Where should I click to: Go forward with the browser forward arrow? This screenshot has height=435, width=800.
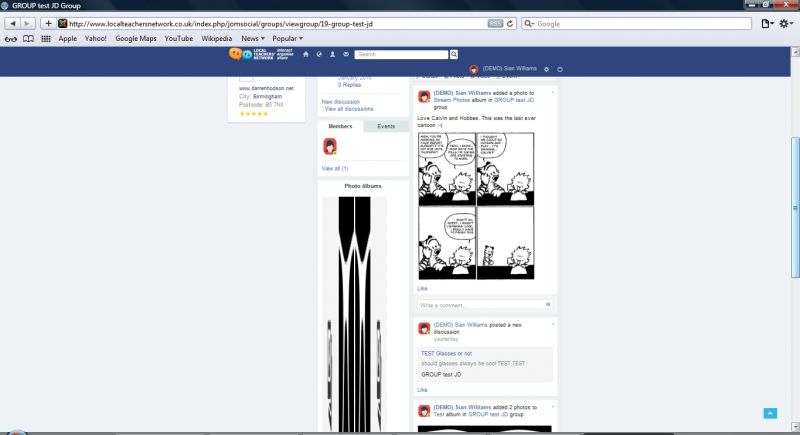point(27,23)
